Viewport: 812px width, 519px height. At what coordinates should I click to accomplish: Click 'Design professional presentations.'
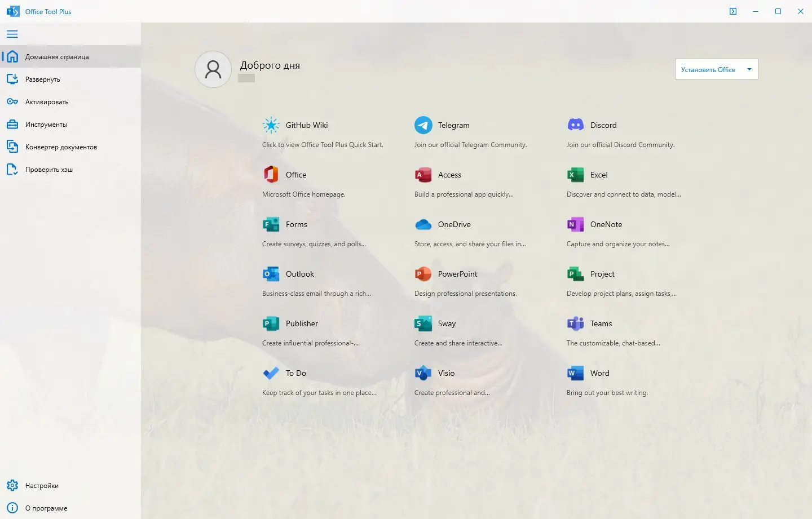pyautogui.click(x=466, y=294)
